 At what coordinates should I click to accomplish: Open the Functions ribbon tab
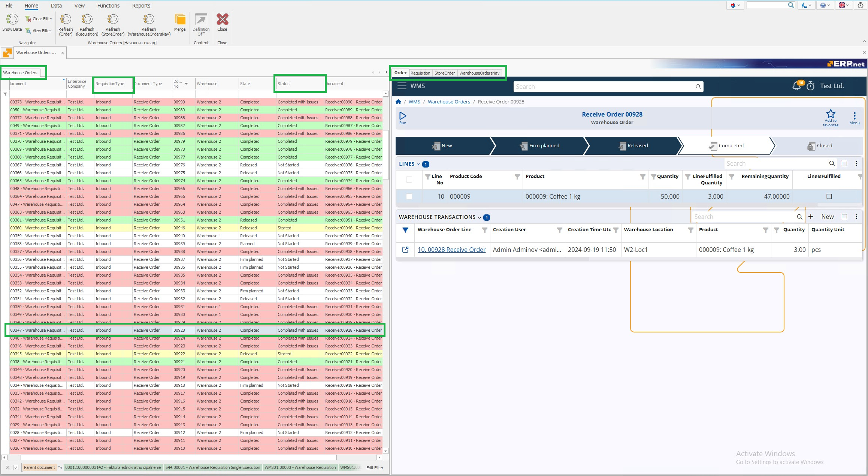click(108, 6)
